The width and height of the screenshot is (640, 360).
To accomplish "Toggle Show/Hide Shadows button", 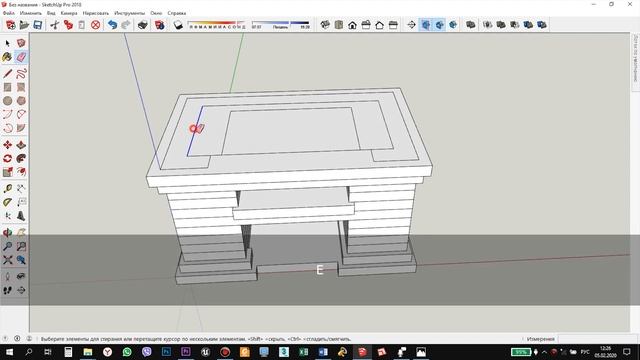I will click(x=178, y=25).
